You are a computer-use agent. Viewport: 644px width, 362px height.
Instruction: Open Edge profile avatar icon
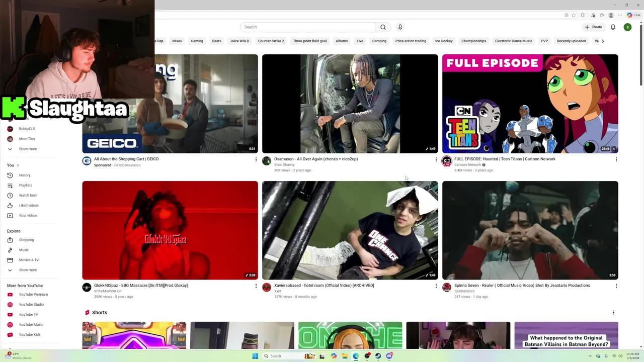click(x=611, y=15)
